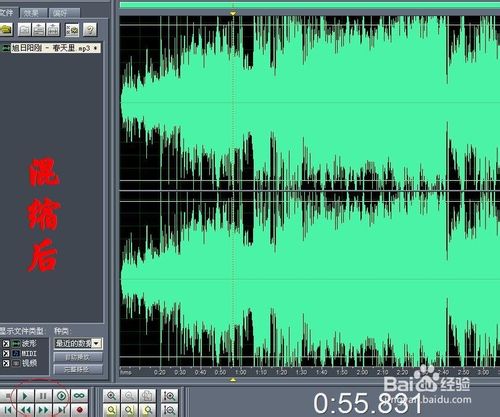Click the 1:30 mark on the timeline ruler
The image size is (500, 417).
pos(302,372)
